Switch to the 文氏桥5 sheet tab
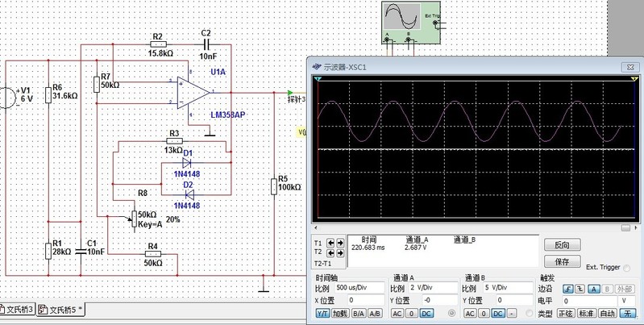Screen dimensions: 644x325 (64, 310)
